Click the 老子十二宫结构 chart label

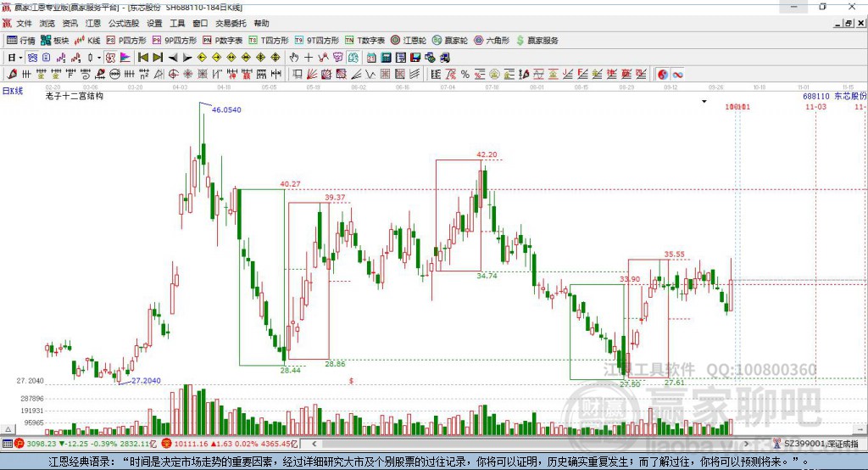tap(75, 96)
